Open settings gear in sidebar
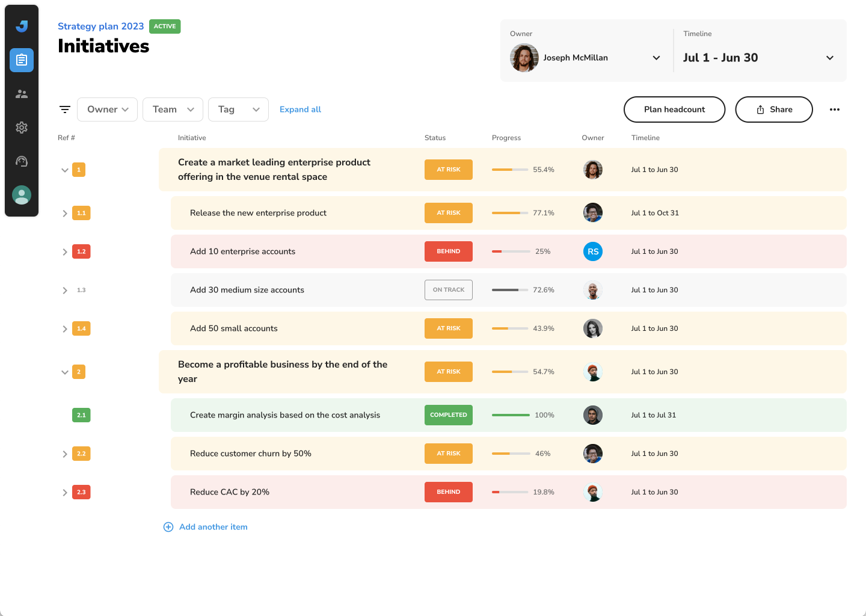866x616 pixels. 22,128
